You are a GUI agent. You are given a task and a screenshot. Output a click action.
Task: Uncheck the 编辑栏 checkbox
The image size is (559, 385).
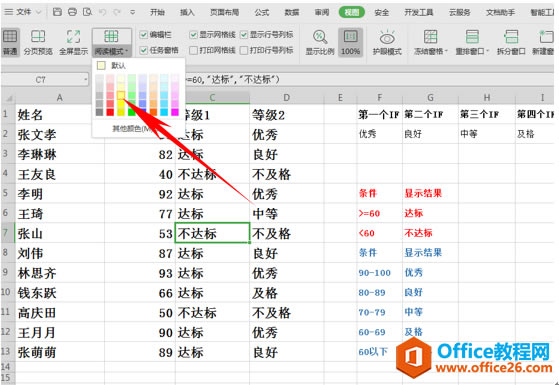[x=144, y=35]
